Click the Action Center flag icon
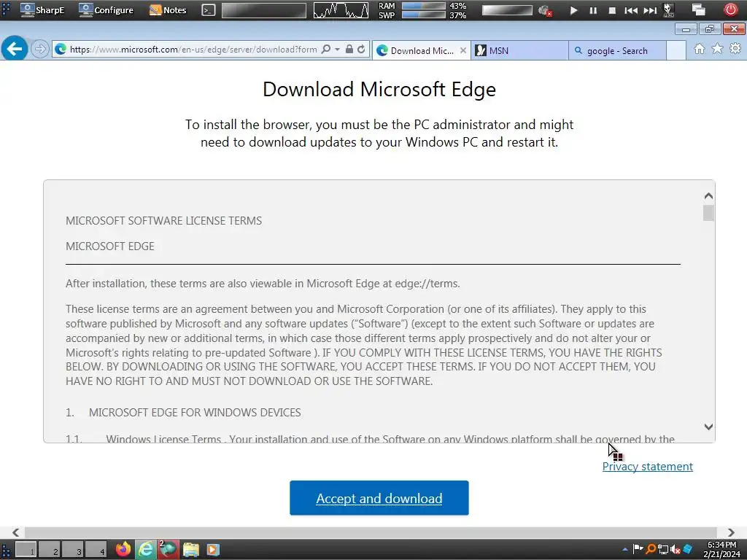747x560 pixels. click(638, 549)
